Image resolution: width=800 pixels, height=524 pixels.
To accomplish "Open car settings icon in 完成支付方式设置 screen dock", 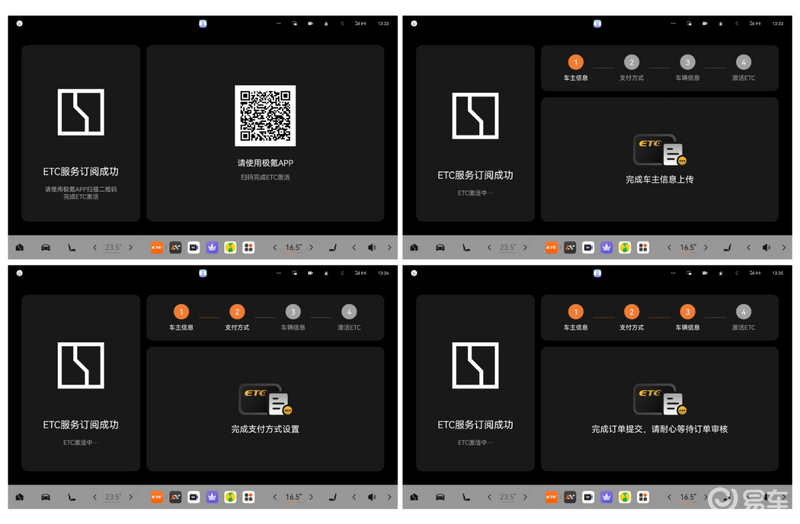I will pos(45,497).
